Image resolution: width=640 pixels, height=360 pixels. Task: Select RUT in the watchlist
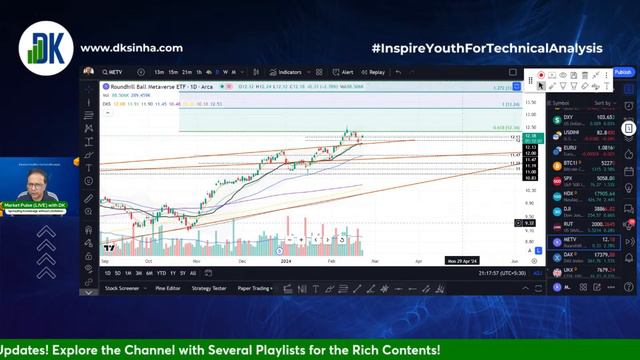(x=584, y=227)
